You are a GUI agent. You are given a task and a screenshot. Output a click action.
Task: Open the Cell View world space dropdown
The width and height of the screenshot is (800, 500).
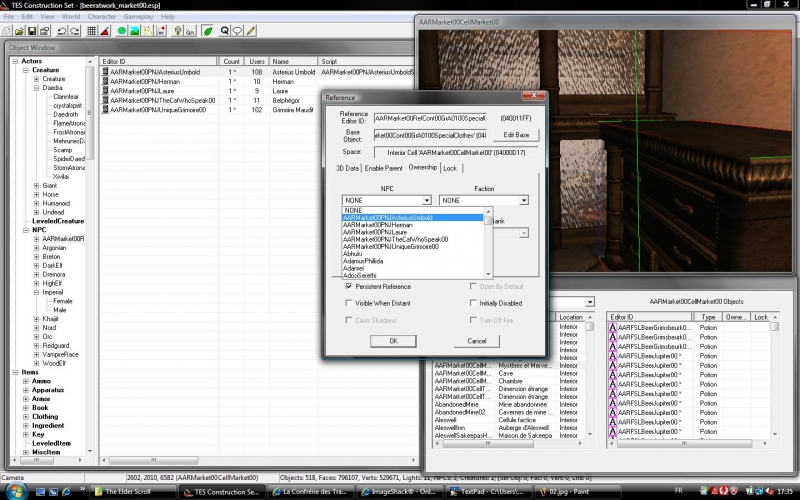pyautogui.click(x=590, y=302)
